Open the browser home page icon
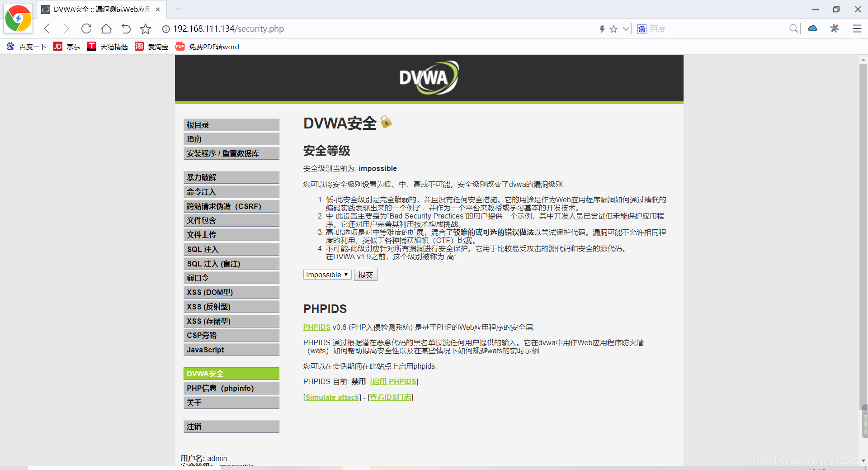 coord(106,29)
